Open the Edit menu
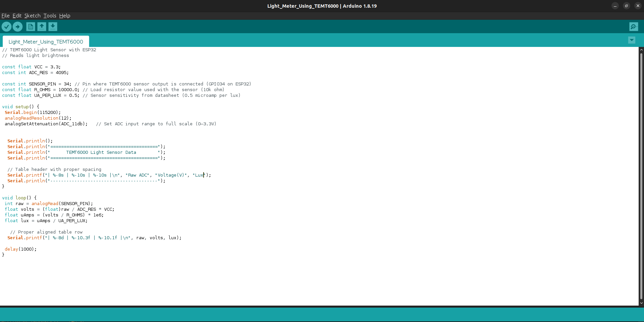Image resolution: width=644 pixels, height=322 pixels. (17, 16)
